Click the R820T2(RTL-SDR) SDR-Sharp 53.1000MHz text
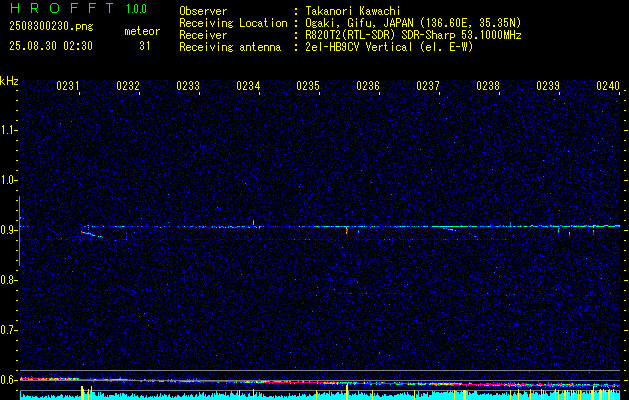Image resolution: width=629 pixels, height=400 pixels. pos(413,35)
